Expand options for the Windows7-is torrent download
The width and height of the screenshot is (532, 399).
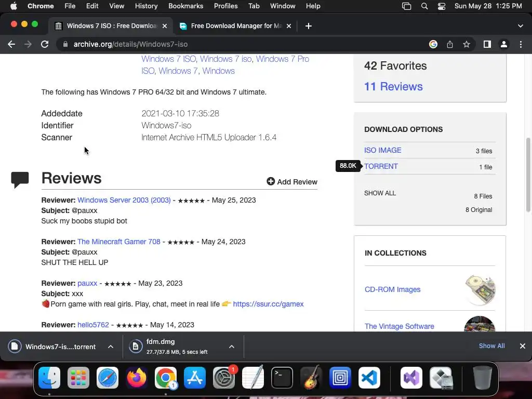click(111, 347)
